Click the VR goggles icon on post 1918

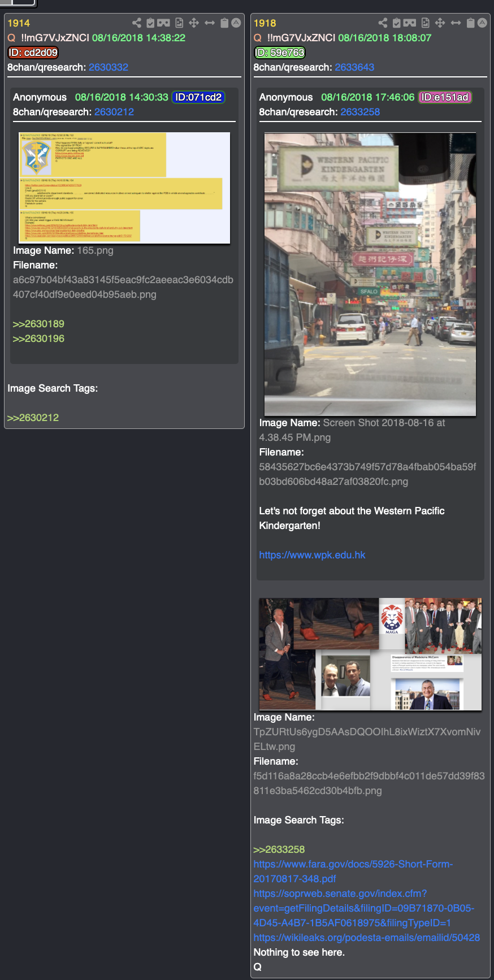tap(410, 23)
